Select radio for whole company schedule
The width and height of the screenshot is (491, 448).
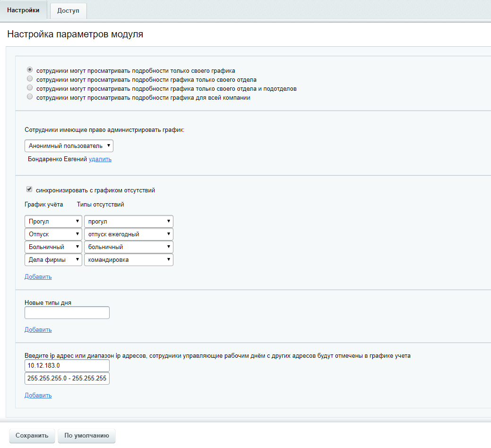click(x=30, y=97)
